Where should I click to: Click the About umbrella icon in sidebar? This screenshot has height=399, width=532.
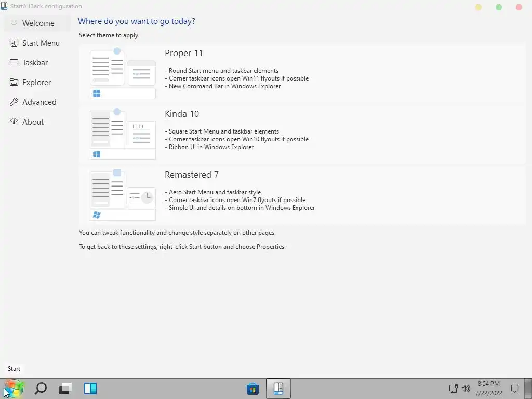(14, 122)
